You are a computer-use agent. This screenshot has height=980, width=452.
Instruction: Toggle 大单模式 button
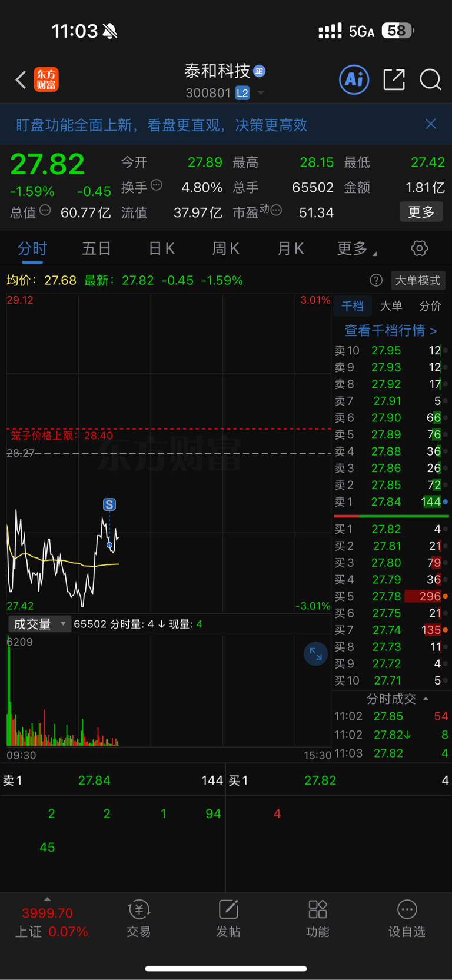tap(417, 280)
